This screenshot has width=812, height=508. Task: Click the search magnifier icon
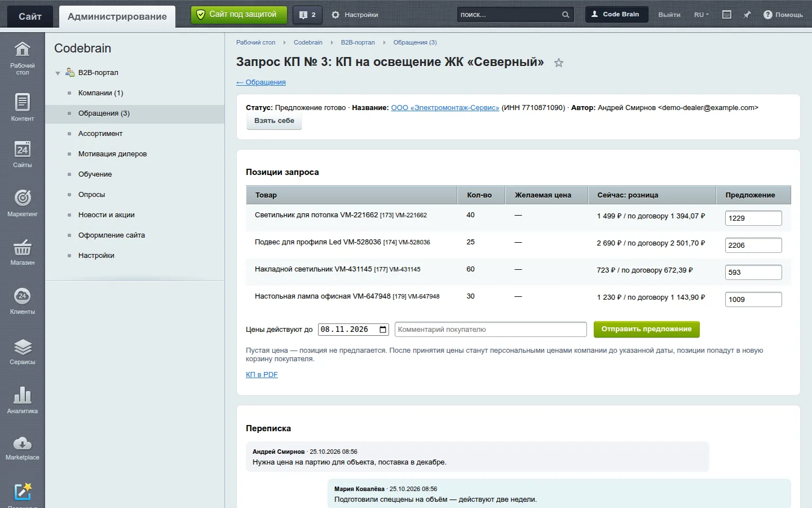click(x=566, y=15)
